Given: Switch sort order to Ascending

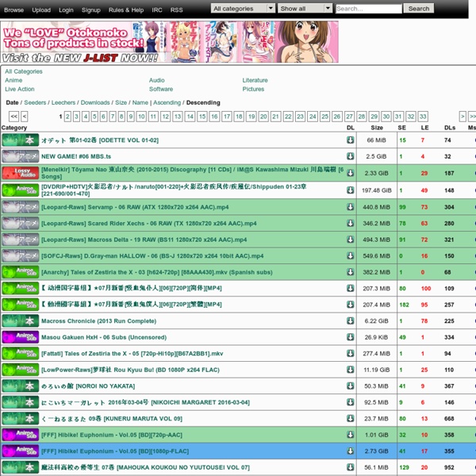Looking at the screenshot, I should click(167, 102).
